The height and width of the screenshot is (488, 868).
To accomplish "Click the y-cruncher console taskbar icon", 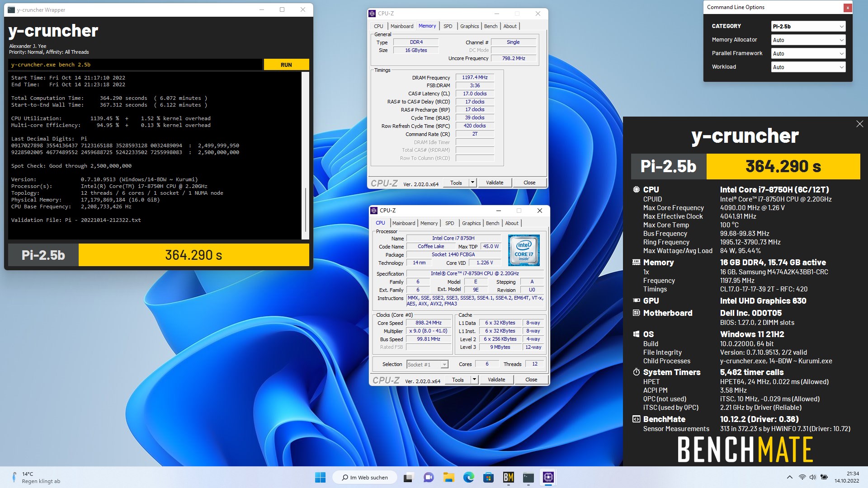I will [528, 477].
